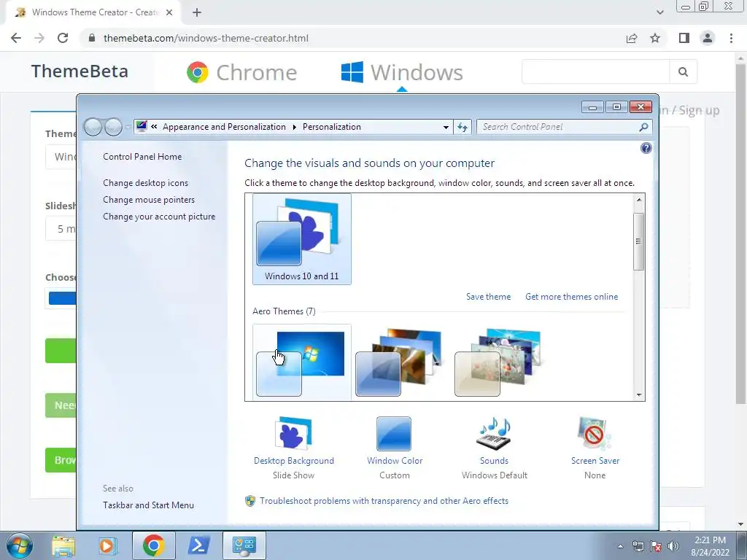Image resolution: width=747 pixels, height=560 pixels.
Task: Expand the breadcrumb arrow after Appearance and Personalization
Action: click(x=295, y=127)
